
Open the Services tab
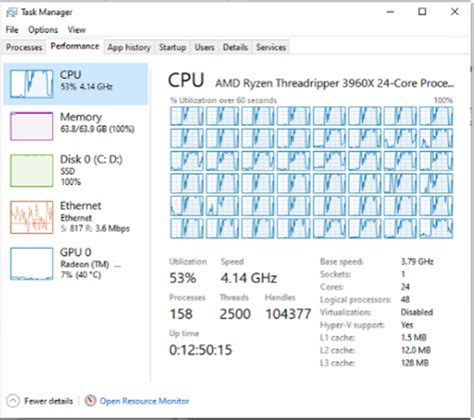(x=271, y=47)
